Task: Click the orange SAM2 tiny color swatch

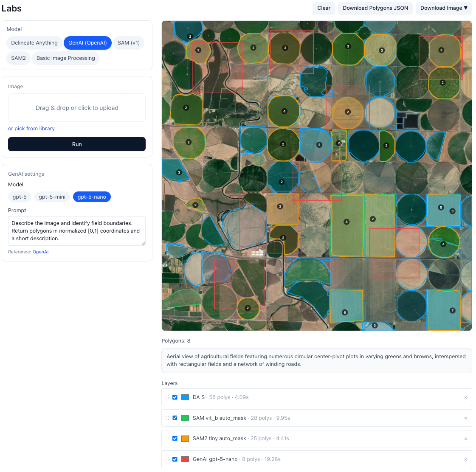Action: [185, 438]
